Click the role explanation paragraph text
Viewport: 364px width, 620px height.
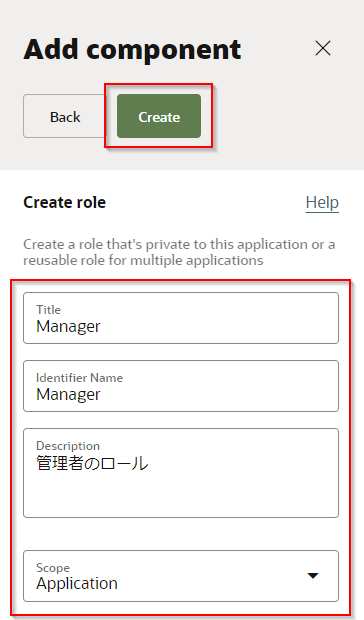(179, 252)
